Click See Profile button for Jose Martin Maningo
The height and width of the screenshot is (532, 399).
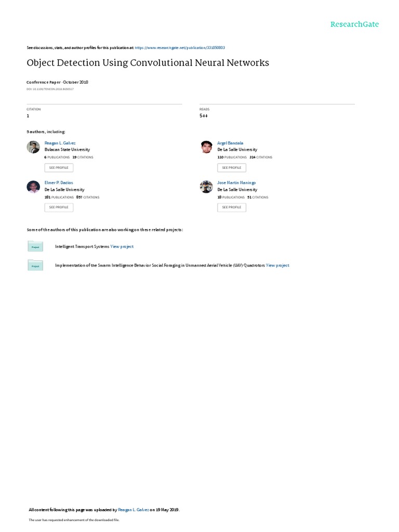point(232,207)
